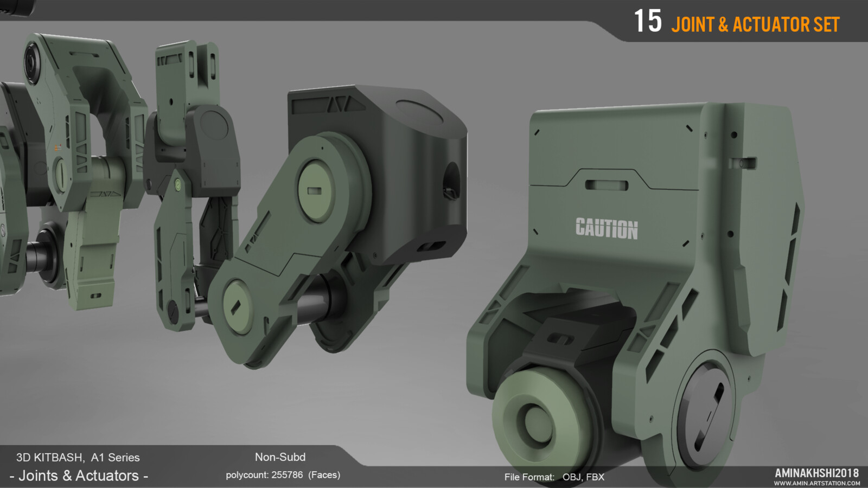This screenshot has width=868, height=488.
Task: Click the 'AMINAKHSHI2018' credit text
Action: click(816, 473)
